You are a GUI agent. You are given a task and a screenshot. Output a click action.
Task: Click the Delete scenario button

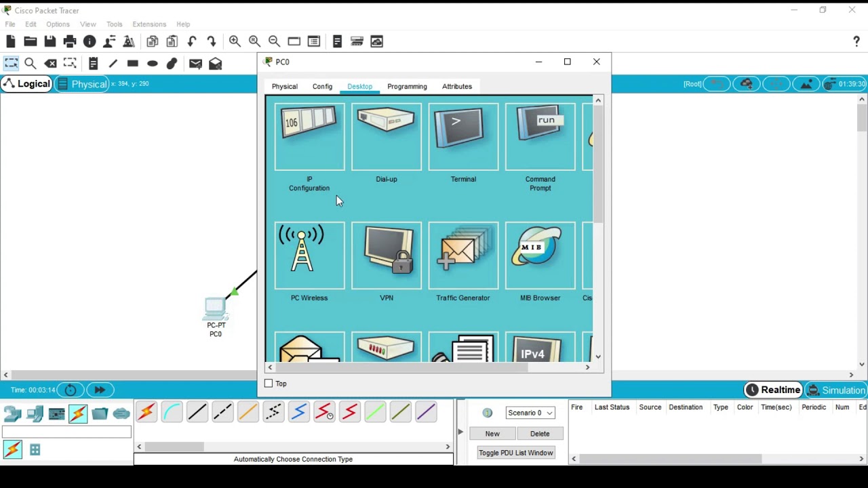tap(540, 434)
